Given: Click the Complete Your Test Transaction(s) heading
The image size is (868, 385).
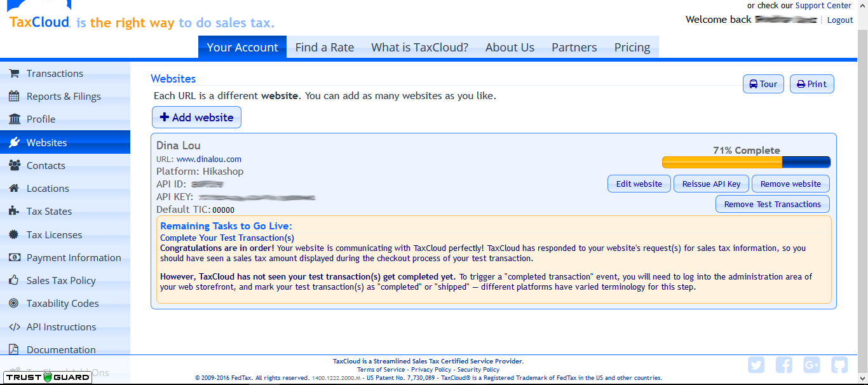Looking at the screenshot, I should (227, 238).
